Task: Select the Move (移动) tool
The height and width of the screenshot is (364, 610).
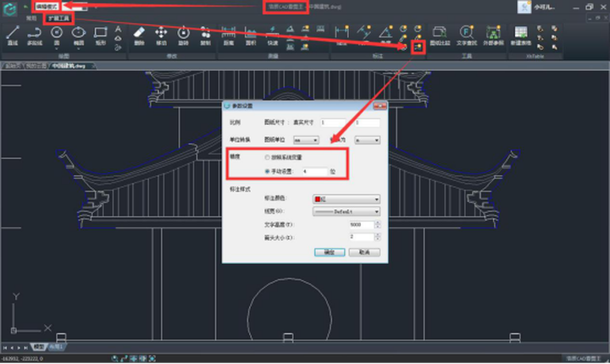Action: (x=161, y=36)
